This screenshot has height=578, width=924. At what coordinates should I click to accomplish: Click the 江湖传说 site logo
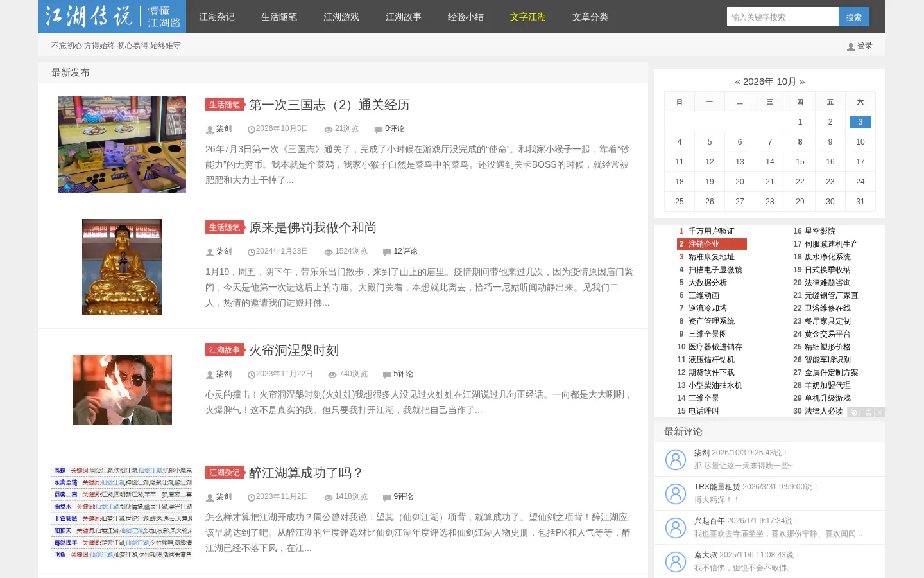[x=112, y=17]
